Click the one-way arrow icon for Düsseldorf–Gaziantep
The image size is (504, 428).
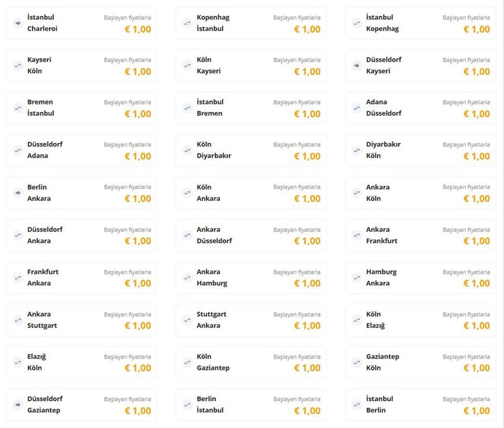click(18, 404)
